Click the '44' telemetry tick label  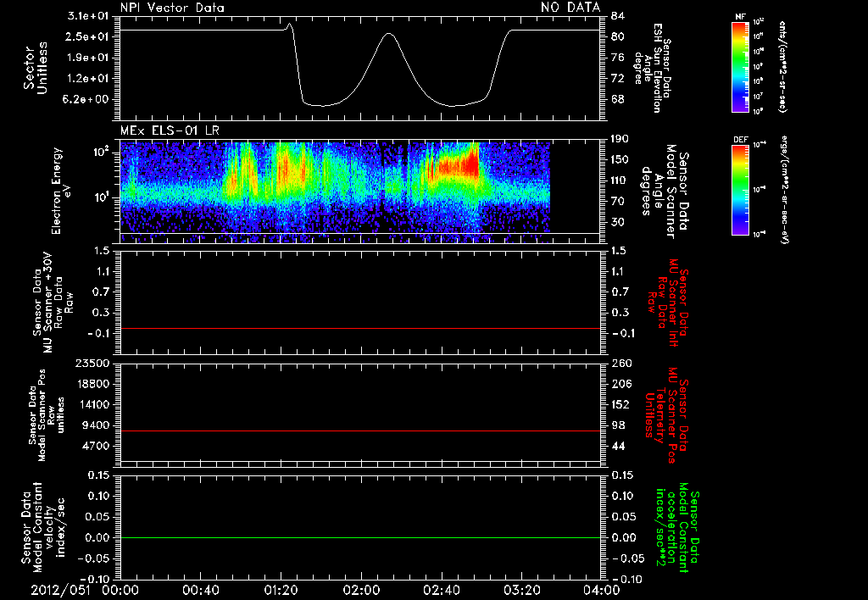coord(618,446)
